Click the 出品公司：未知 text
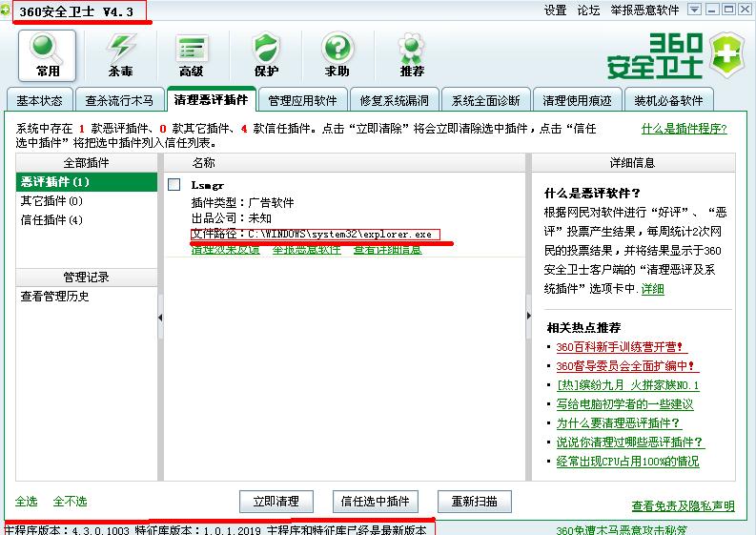Viewport: 756px width, 535px height. pos(232,218)
